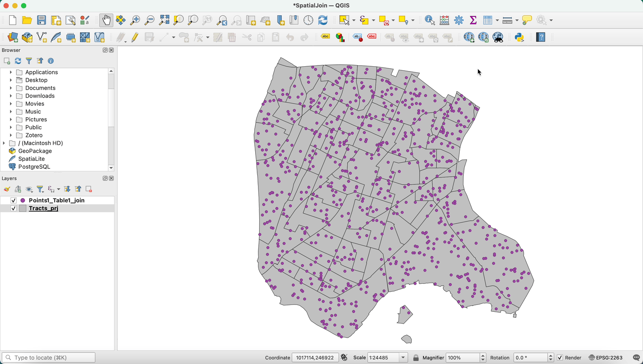This screenshot has height=364, width=643.
Task: Open Layer Styling panel paintbrush icon
Action: click(x=7, y=189)
